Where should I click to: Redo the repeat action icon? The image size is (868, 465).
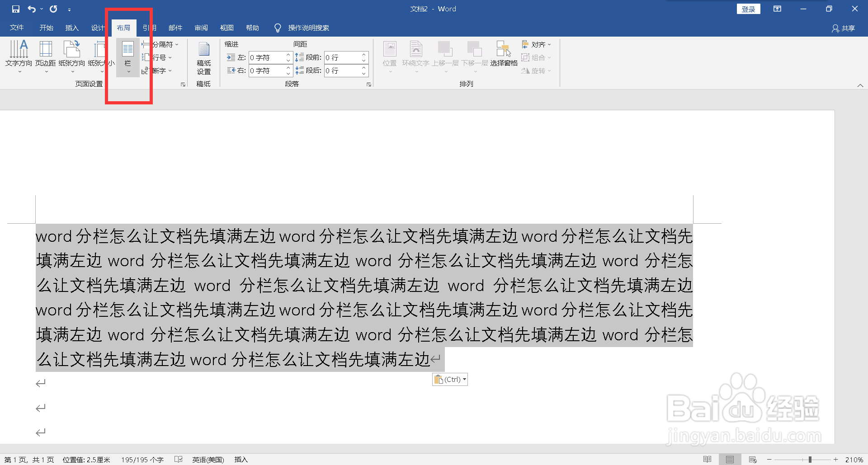click(53, 9)
